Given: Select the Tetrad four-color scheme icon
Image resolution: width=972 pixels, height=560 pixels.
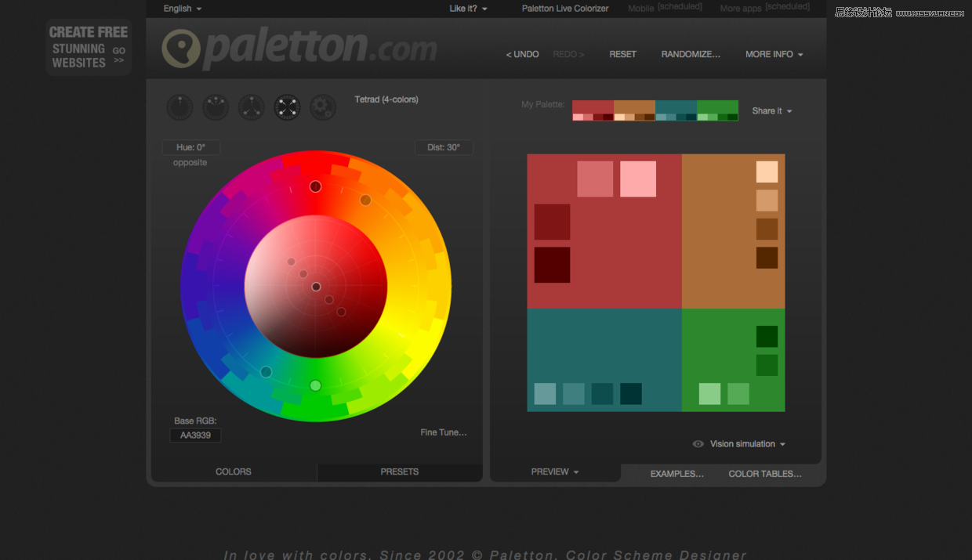Looking at the screenshot, I should [288, 107].
